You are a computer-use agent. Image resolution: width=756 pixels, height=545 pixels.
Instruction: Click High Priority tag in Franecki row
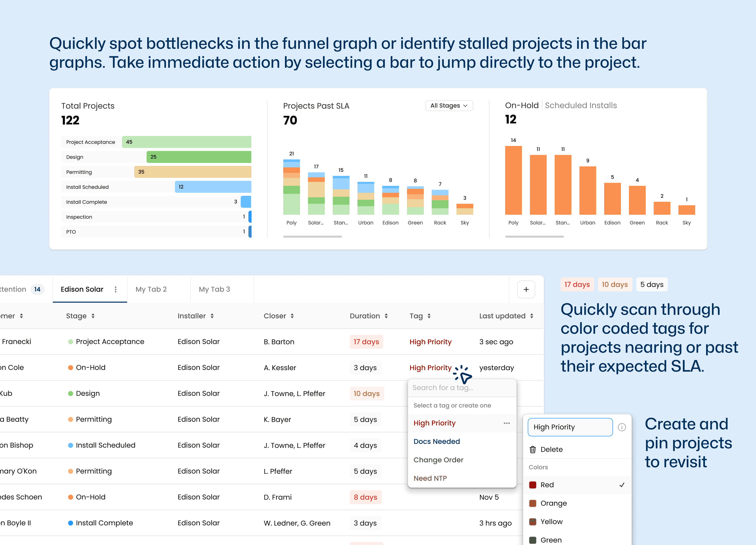coord(430,342)
